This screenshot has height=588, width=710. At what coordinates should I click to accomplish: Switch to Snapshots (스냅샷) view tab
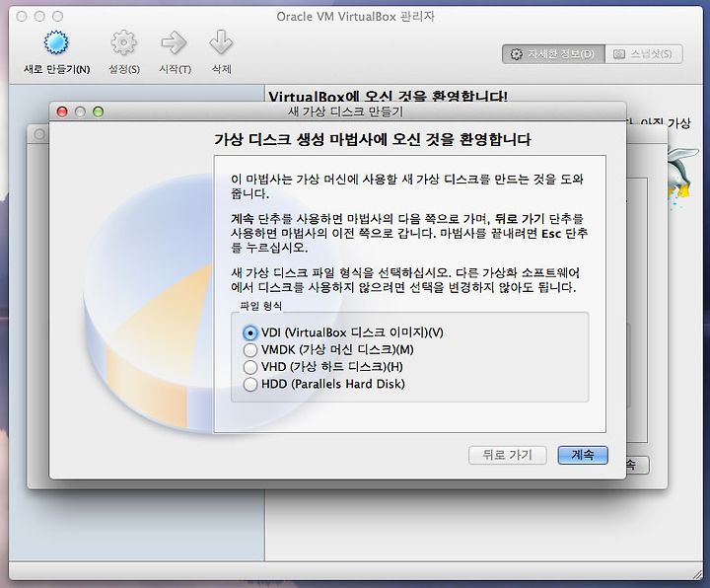point(643,54)
